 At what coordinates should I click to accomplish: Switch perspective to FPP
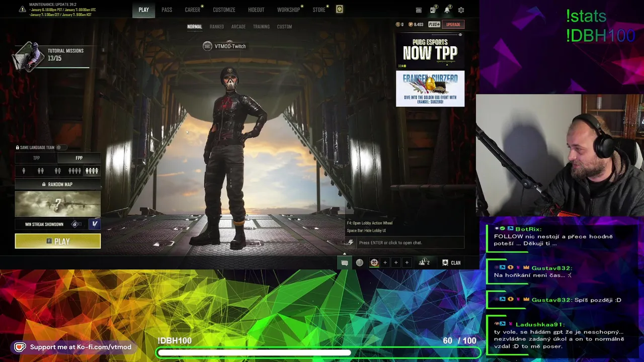tap(79, 158)
